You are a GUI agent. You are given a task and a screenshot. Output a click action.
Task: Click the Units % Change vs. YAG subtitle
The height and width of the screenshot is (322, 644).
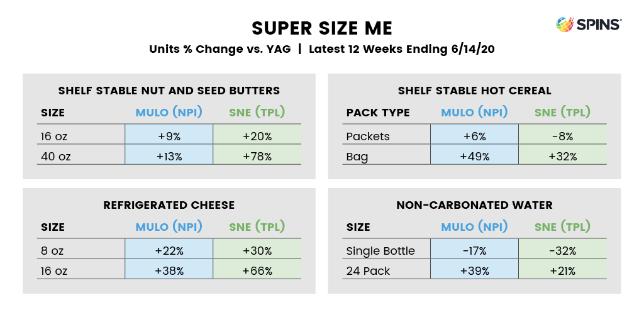[x=322, y=49]
